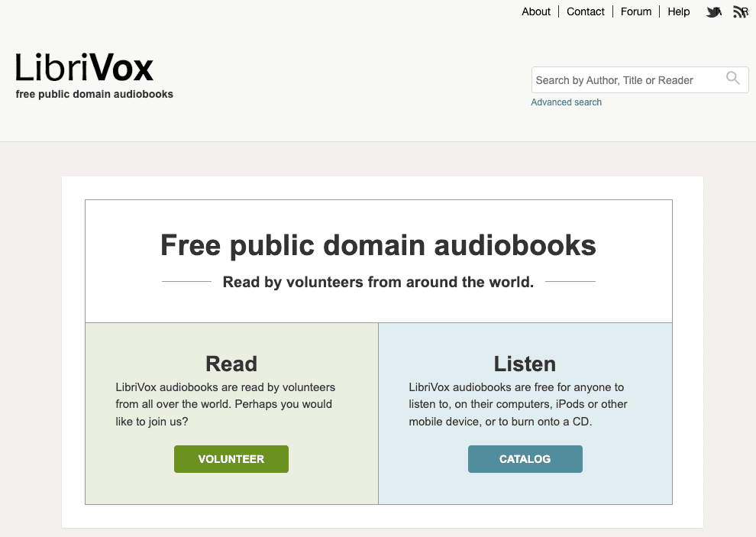Focus the Search by Author, Title or Reader field
756x537 pixels.
[x=640, y=80]
